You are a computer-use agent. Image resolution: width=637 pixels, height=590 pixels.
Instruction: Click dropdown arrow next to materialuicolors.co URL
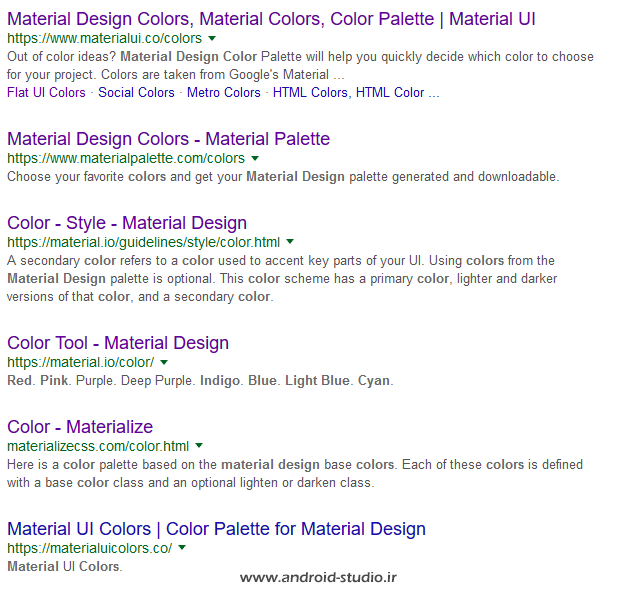click(x=182, y=549)
